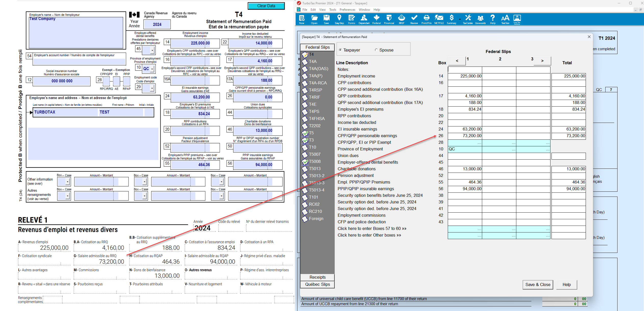The image size is (644, 311).
Task: Open the Edit menu
Action: [x=313, y=10]
